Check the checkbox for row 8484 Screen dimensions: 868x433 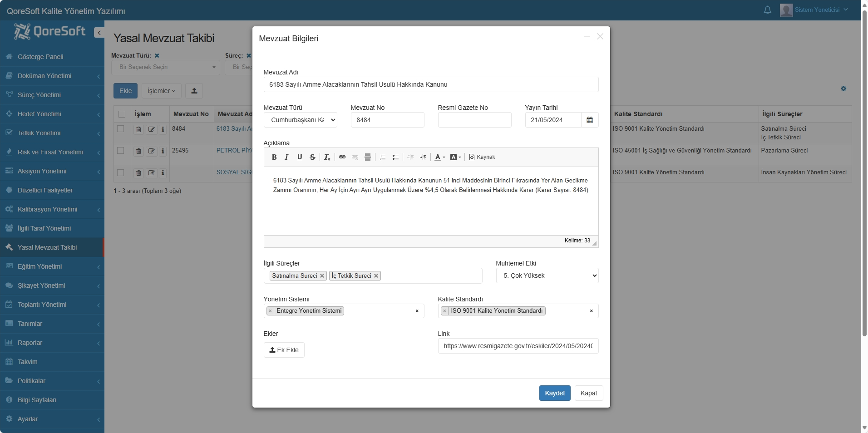pyautogui.click(x=121, y=129)
